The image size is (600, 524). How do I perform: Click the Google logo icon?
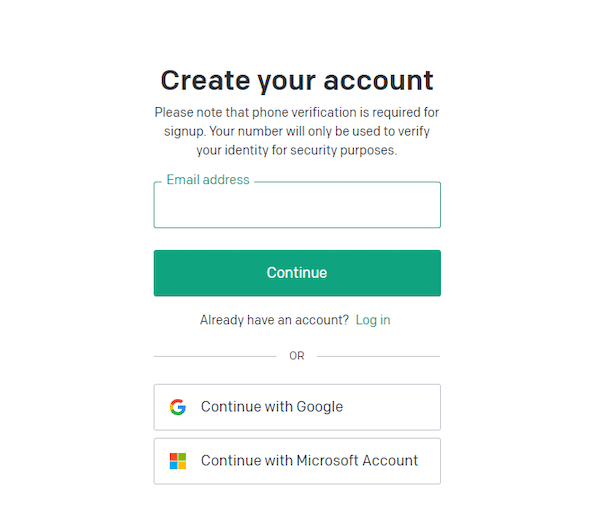pos(178,407)
